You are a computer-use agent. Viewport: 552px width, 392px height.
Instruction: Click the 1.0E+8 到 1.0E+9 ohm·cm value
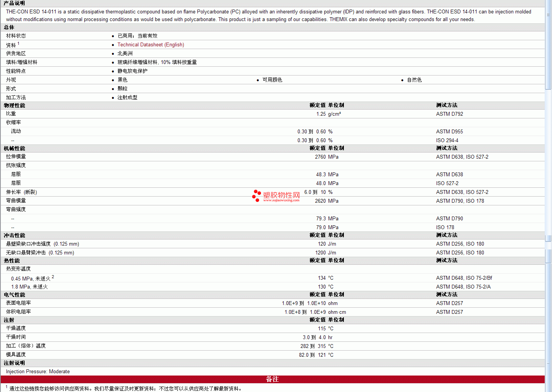(x=315, y=312)
